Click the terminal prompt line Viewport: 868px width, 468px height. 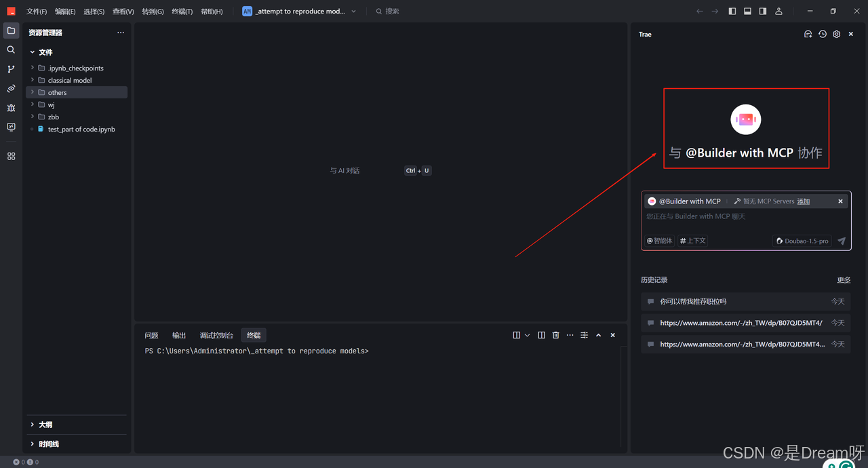(256, 351)
